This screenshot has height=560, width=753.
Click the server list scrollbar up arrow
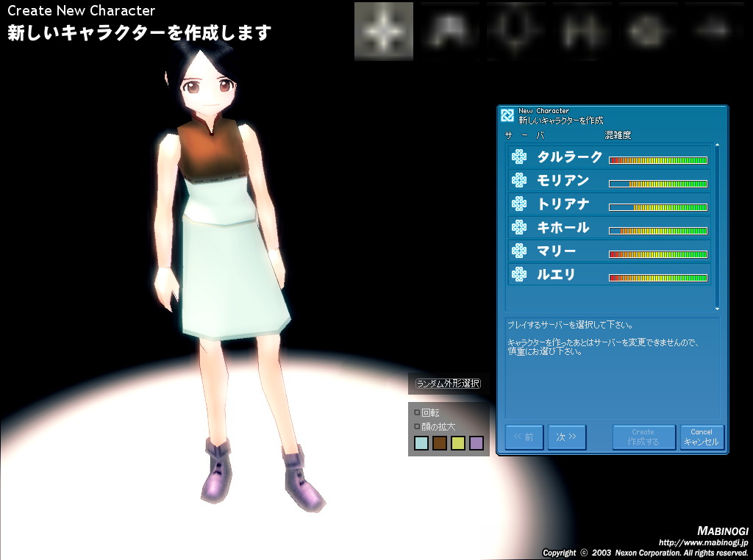[x=717, y=145]
